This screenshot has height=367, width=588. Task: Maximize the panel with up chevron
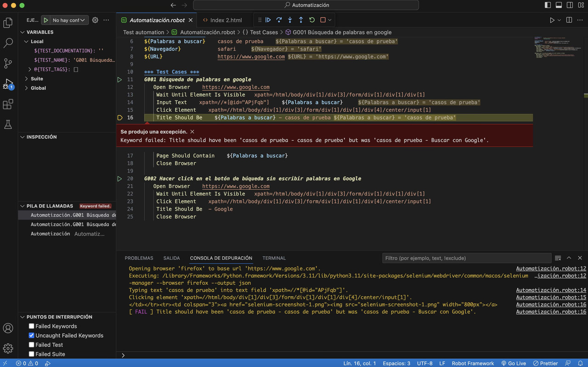(569, 258)
